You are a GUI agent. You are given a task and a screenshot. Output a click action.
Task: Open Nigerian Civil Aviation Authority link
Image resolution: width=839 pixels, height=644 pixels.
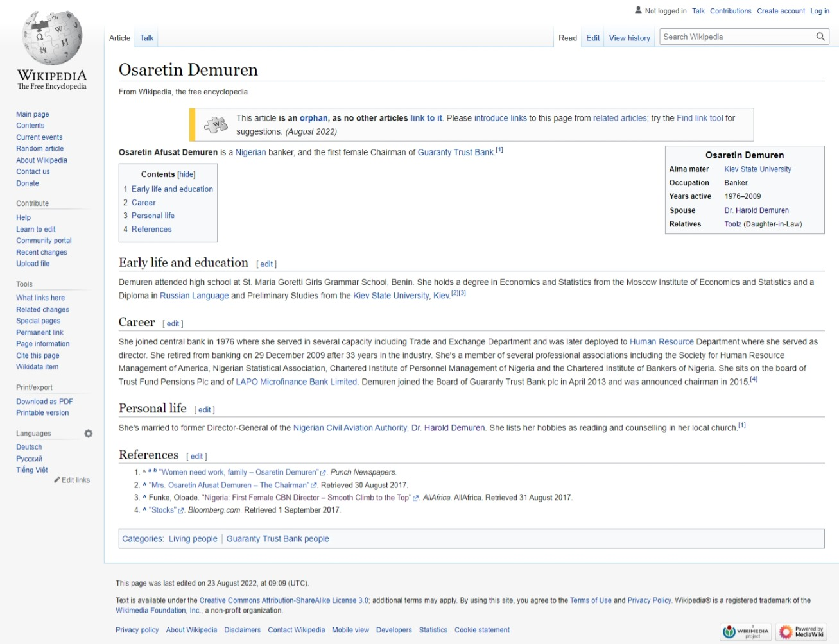(350, 428)
